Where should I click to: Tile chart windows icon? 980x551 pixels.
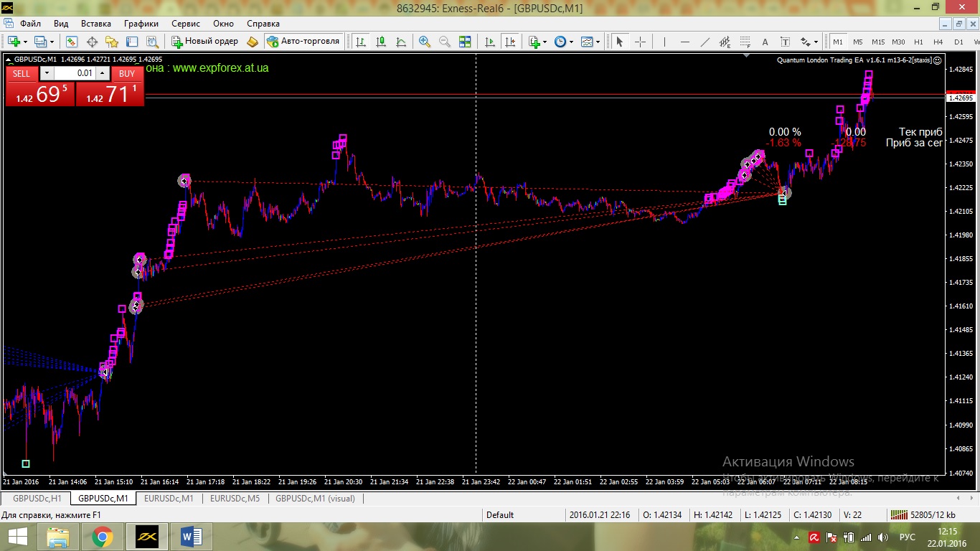[465, 42]
